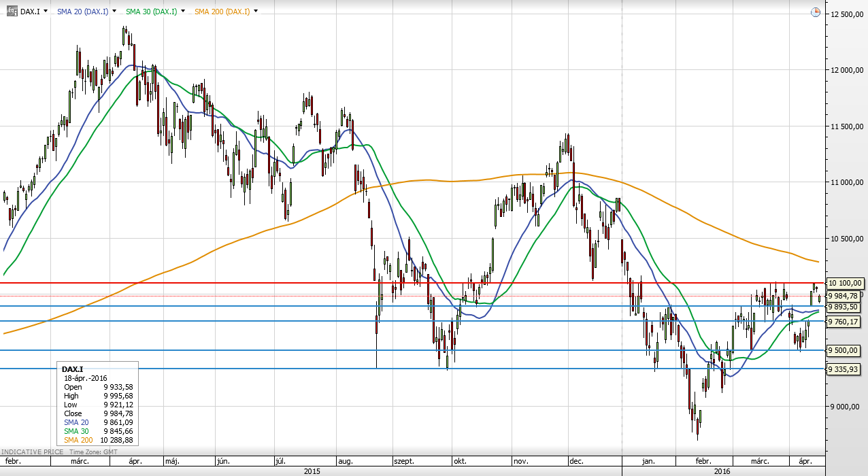Open the SMA 200 (DAX.I) dropdown

coord(254,12)
